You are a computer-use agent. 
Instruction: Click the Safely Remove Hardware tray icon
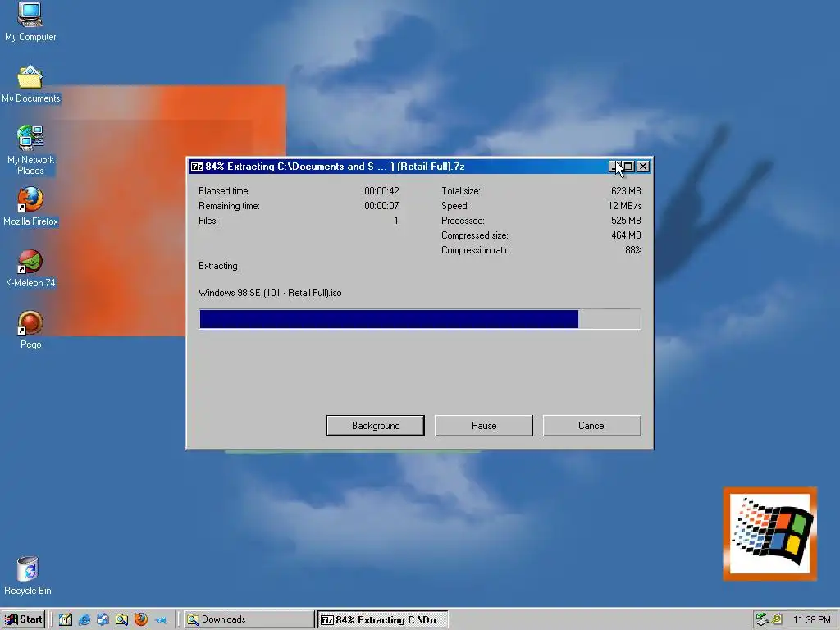762,619
